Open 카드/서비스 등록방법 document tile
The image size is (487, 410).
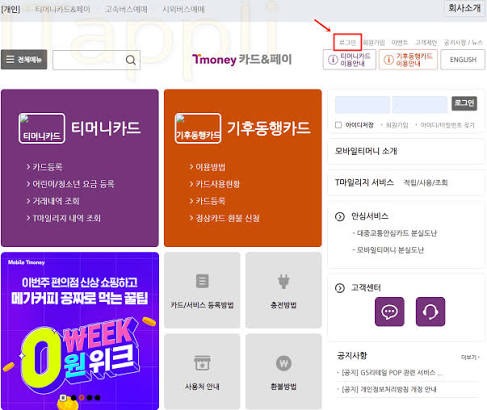tap(202, 290)
